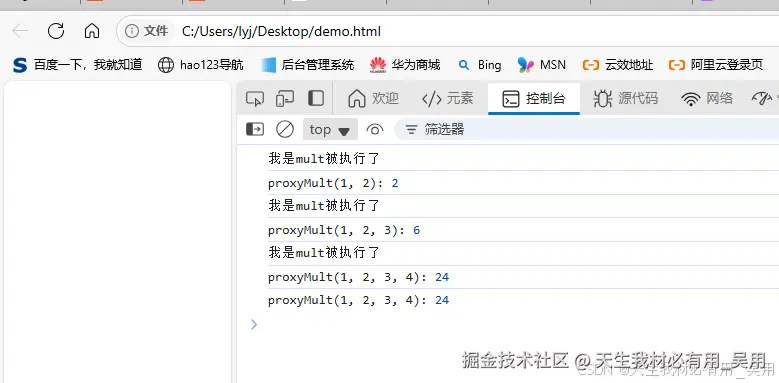
Task: Open the 百度一下，我就知道 bookmark
Action: (78, 65)
